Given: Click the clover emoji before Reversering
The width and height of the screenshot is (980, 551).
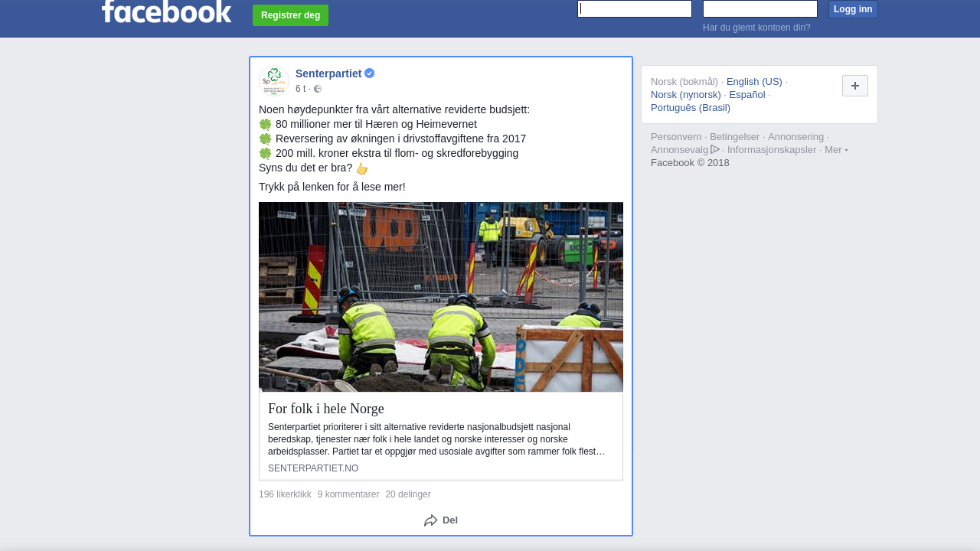Looking at the screenshot, I should tap(266, 139).
